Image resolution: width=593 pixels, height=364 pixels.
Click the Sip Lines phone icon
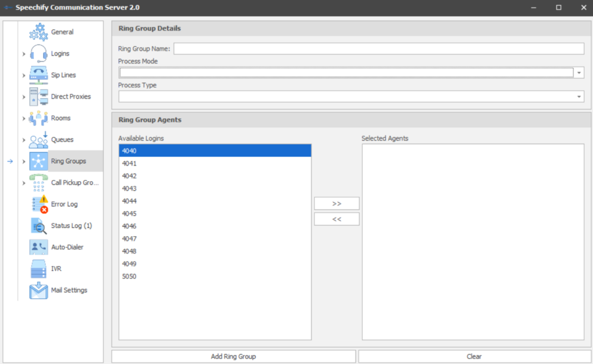(x=39, y=75)
